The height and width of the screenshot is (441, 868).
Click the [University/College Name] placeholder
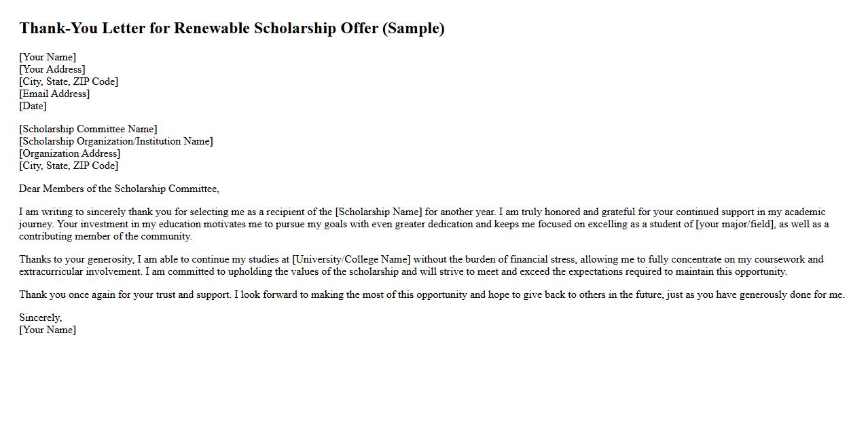click(351, 259)
